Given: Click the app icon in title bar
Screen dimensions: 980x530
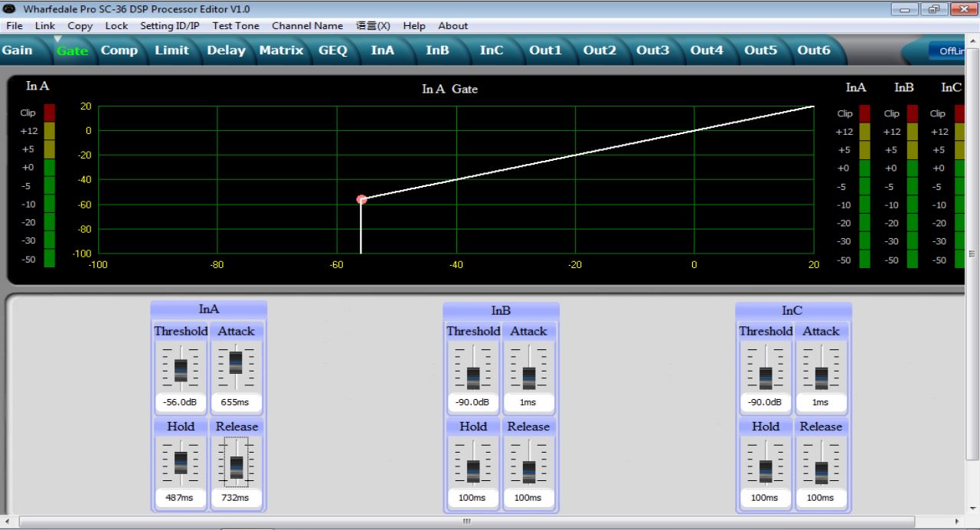Looking at the screenshot, I should click(x=9, y=9).
